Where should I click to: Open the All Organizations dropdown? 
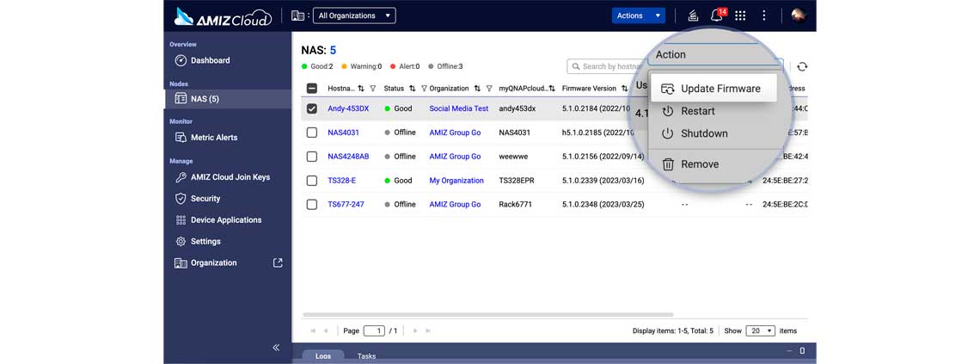(x=354, y=15)
